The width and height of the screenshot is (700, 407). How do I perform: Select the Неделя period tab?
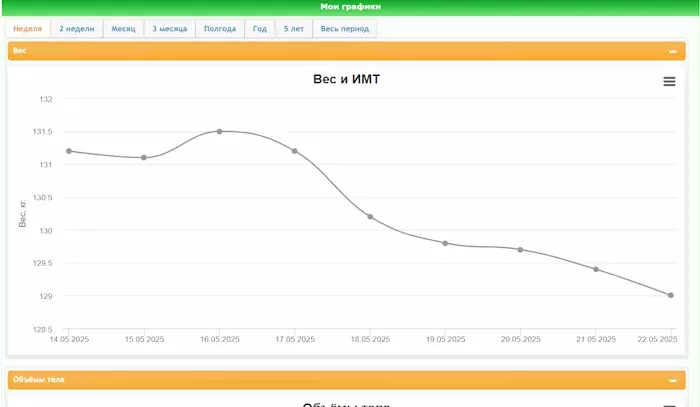(28, 29)
